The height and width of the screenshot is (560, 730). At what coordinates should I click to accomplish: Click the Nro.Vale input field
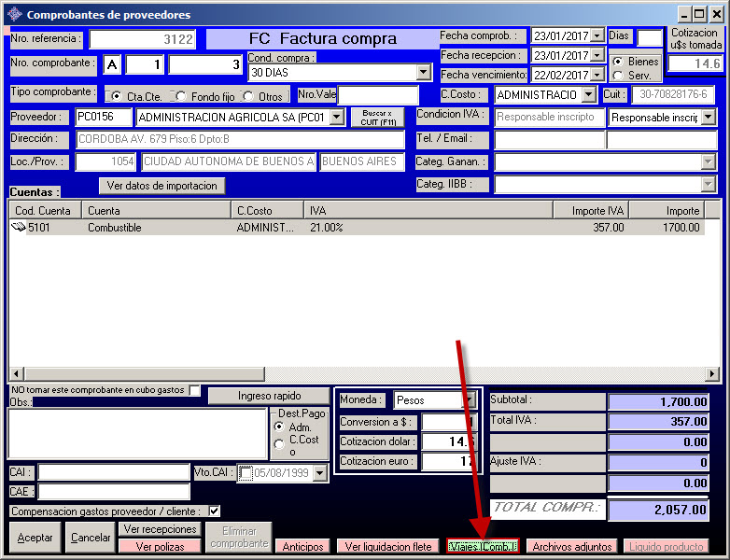[x=378, y=95]
